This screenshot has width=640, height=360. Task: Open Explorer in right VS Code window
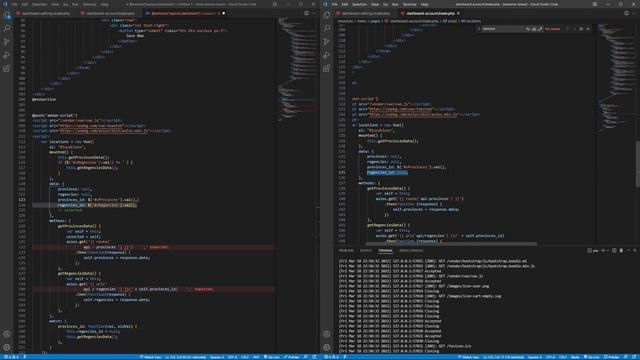point(327,16)
